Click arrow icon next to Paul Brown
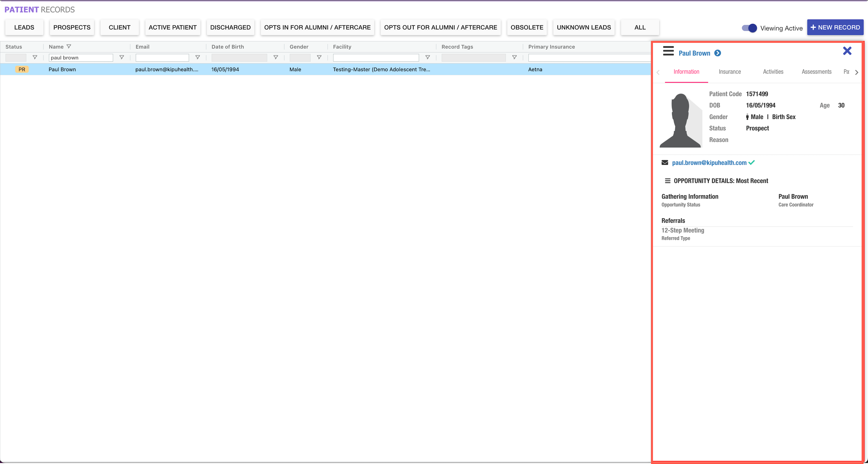868x464 pixels. coord(718,53)
